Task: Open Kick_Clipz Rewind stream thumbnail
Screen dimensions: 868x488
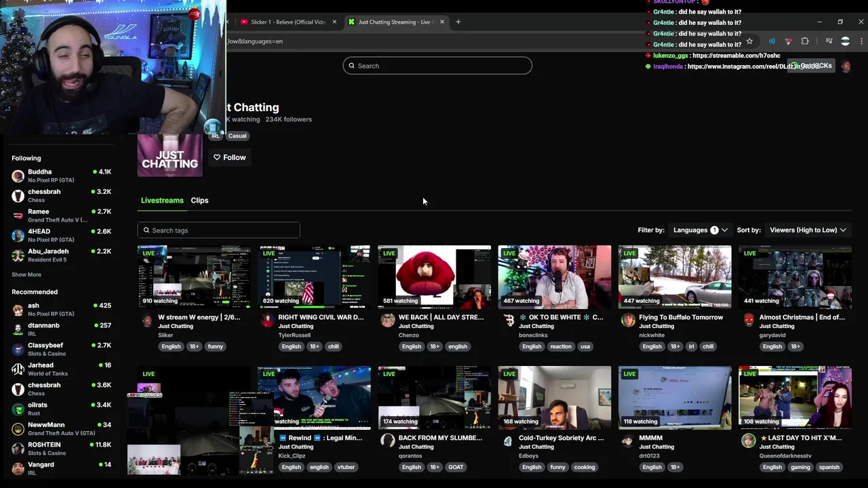Action: [x=314, y=398]
